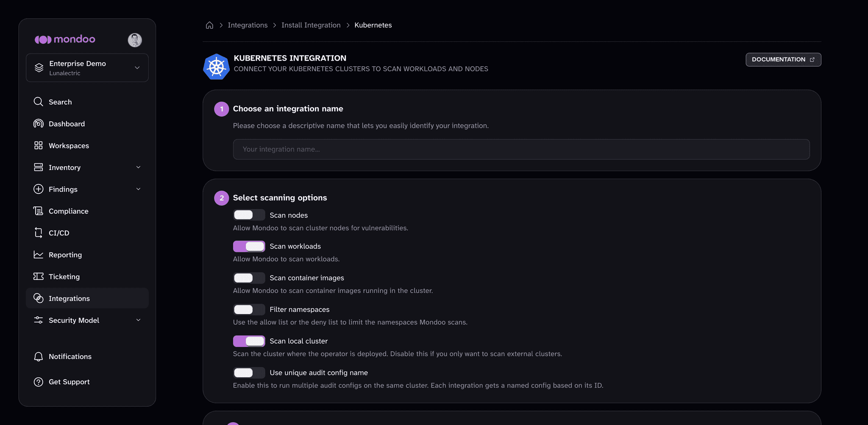This screenshot has height=425, width=868.
Task: Click the Mondoo logo
Action: coord(65,39)
